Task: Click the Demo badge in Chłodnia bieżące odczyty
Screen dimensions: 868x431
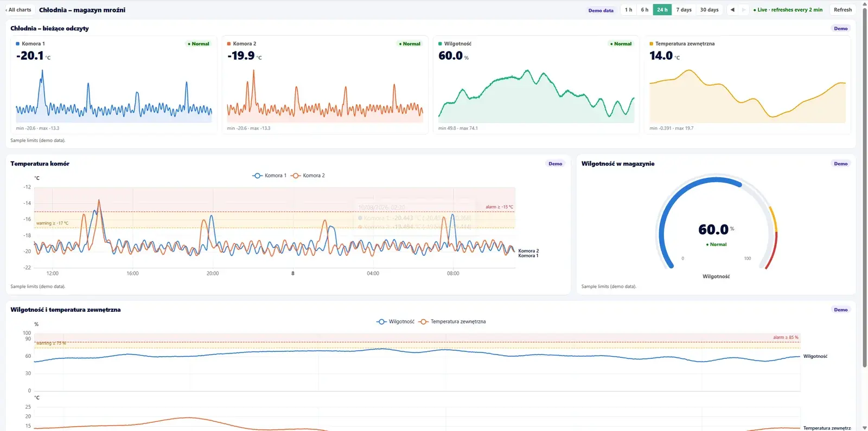Action: (x=840, y=28)
